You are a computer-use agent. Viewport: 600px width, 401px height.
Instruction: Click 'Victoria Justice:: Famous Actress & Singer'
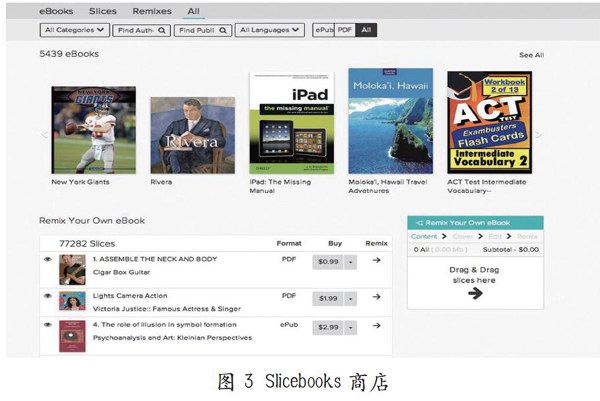tap(167, 309)
